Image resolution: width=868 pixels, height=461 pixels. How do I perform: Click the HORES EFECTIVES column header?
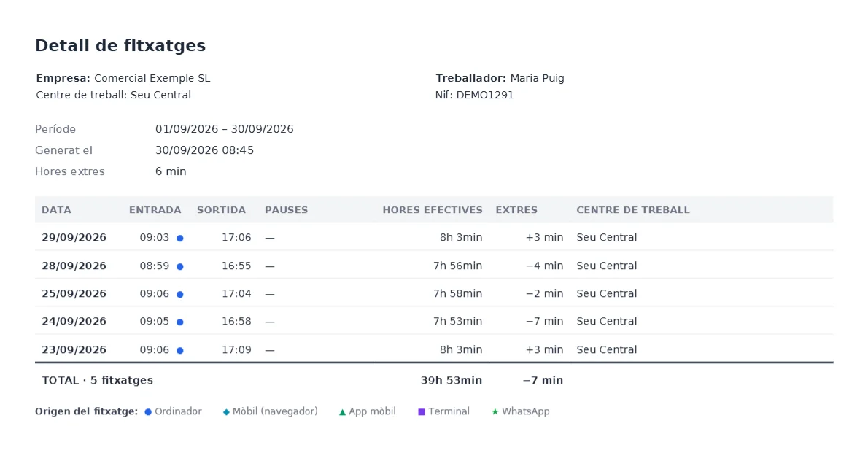pyautogui.click(x=433, y=210)
